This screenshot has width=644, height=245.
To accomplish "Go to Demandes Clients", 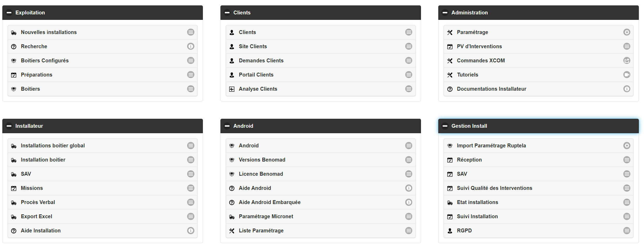I will [x=261, y=61].
